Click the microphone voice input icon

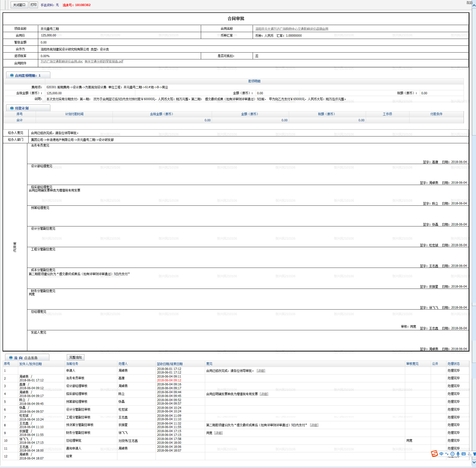[458, 454]
